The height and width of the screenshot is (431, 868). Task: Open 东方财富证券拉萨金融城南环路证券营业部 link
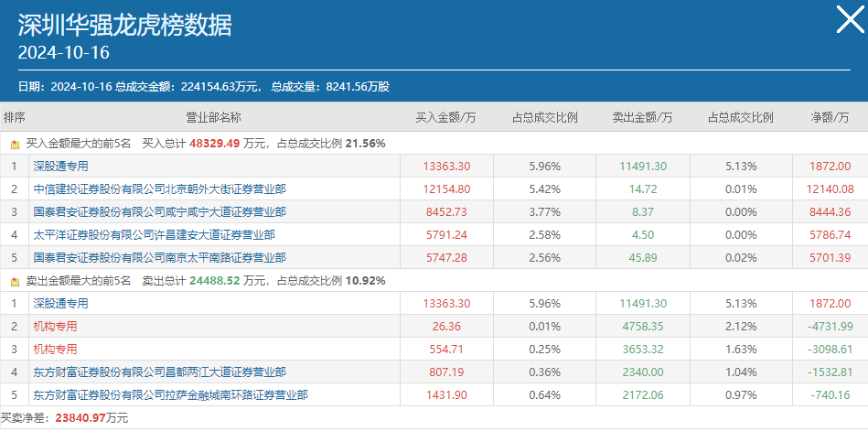[170, 395]
